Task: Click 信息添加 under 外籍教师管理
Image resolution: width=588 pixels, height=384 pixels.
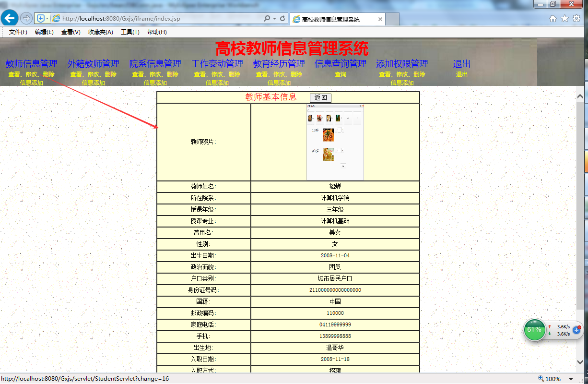Action: (x=93, y=83)
